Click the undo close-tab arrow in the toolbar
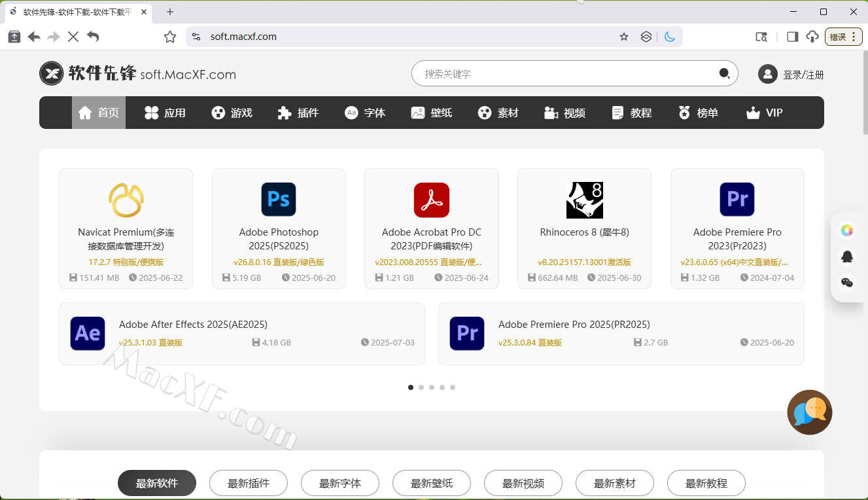868x500 pixels. coord(93,37)
